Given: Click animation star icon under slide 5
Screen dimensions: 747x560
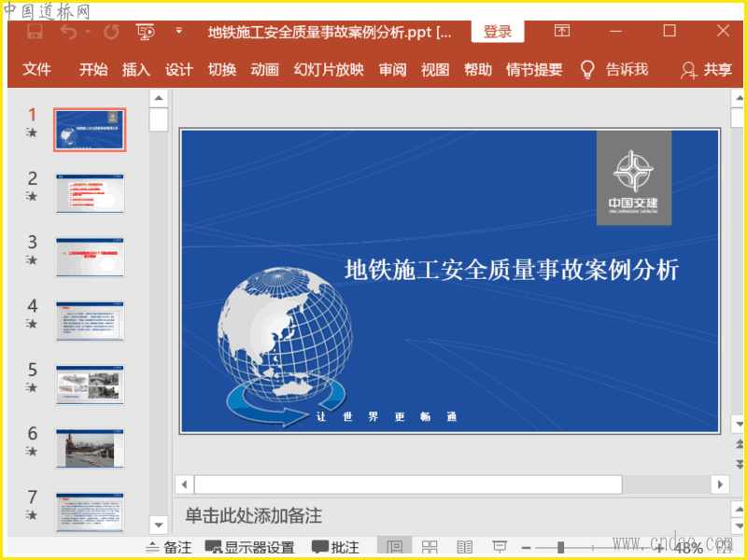Looking at the screenshot, I should click(32, 387).
